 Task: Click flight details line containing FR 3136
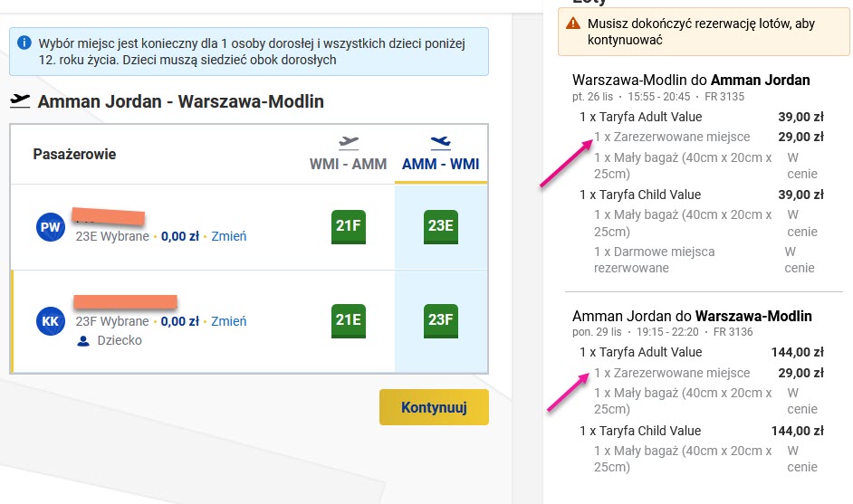coord(663,332)
